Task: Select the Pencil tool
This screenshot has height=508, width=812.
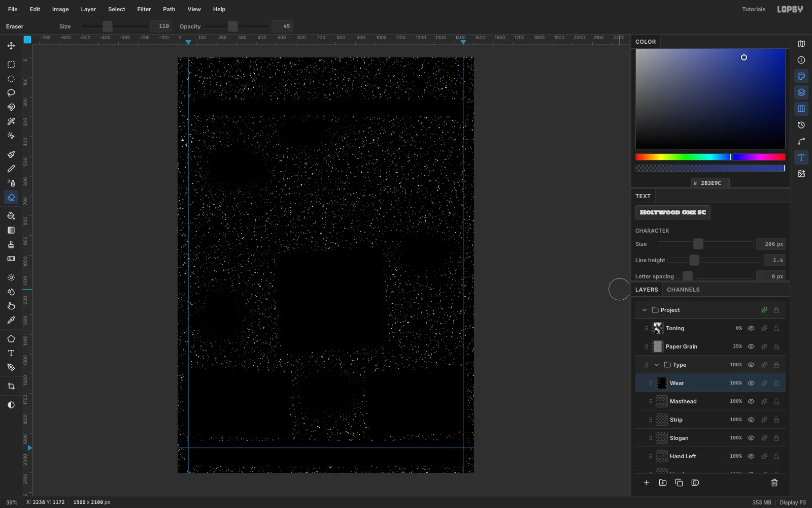Action: 11,169
